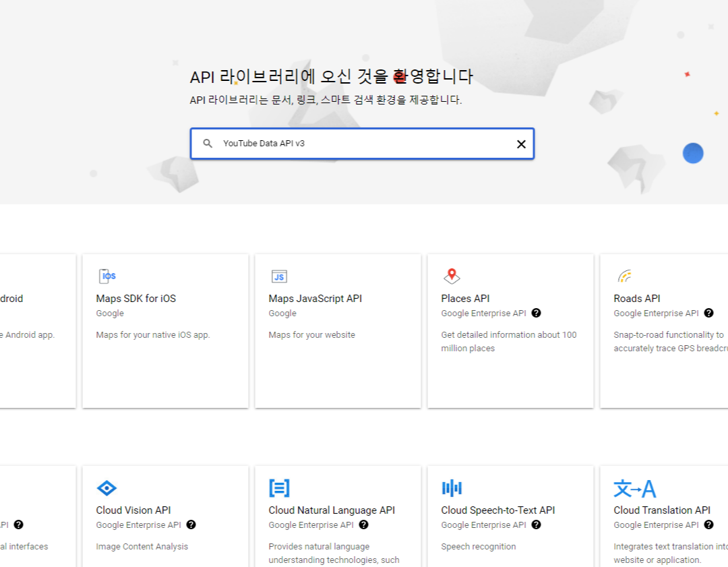Screen dimensions: 728x567
Task: Click the help icon next to Places API Enterprise label
Action: [x=537, y=313]
